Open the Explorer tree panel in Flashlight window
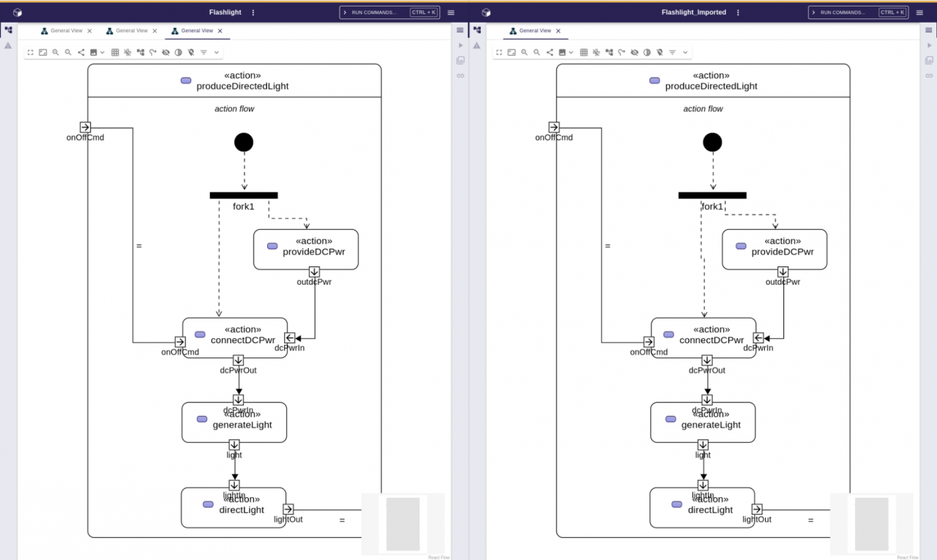937x560 pixels. pyautogui.click(x=8, y=31)
